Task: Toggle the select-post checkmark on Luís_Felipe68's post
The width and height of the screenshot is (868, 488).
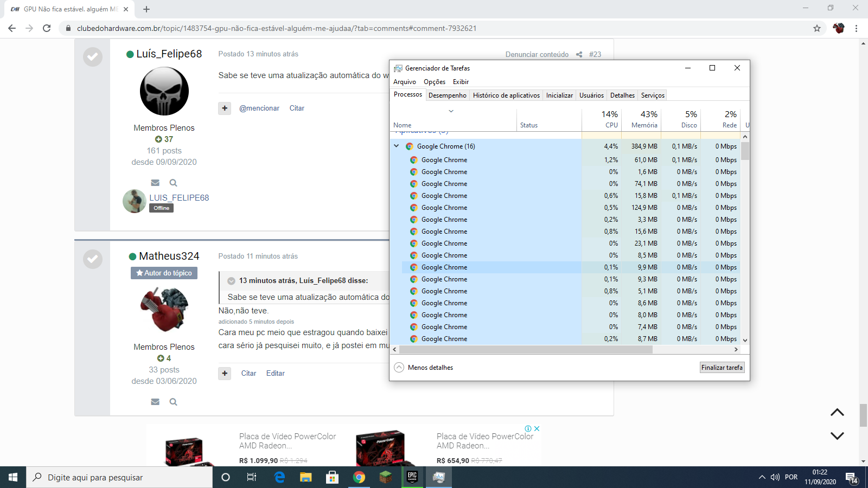Action: pyautogui.click(x=93, y=57)
